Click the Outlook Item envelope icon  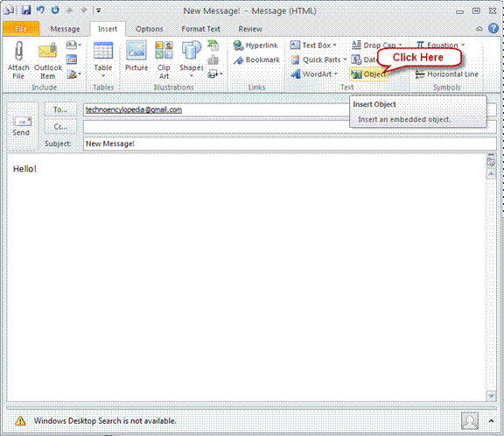coord(47,52)
